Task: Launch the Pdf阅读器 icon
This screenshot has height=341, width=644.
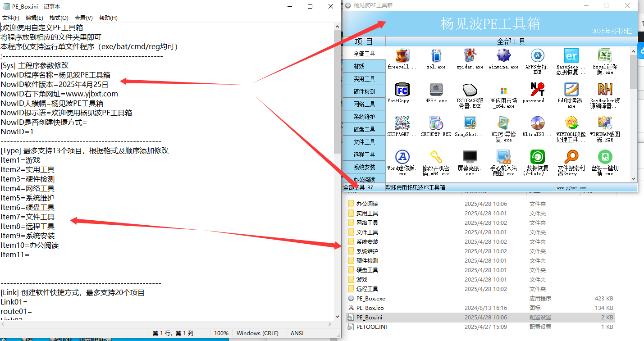Action: pyautogui.click(x=571, y=90)
